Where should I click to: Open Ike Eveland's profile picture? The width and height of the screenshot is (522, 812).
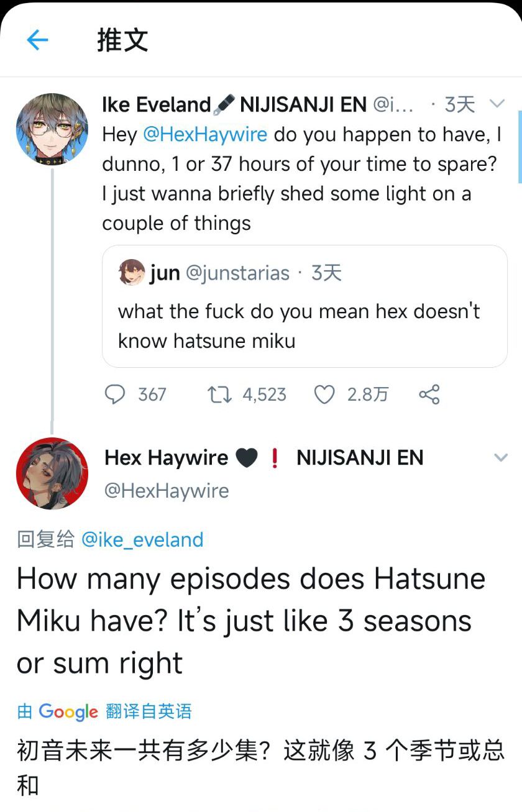tap(52, 130)
